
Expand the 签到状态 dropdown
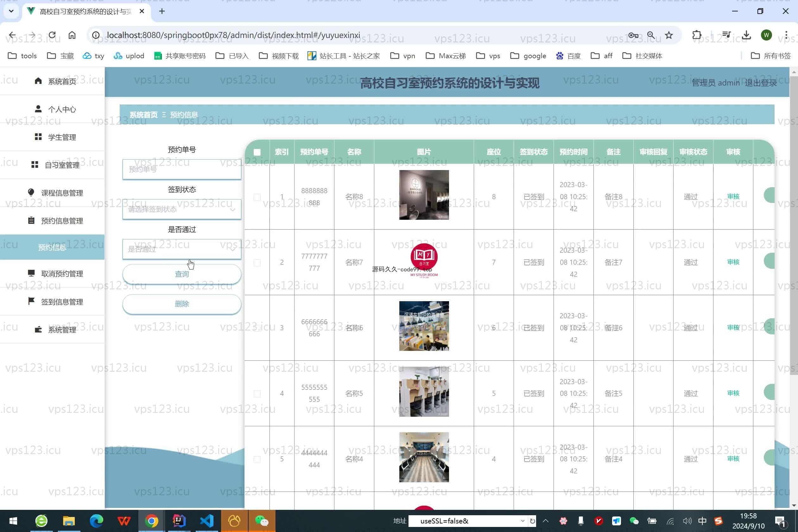(182, 209)
